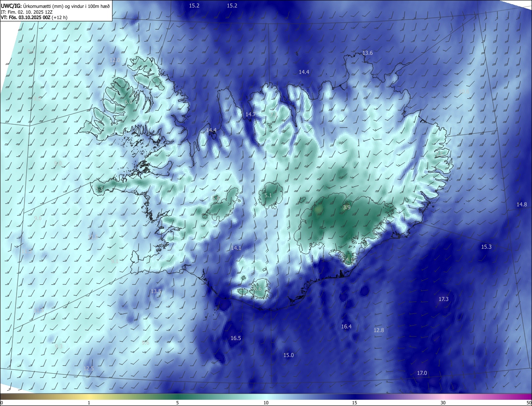
Task: Click the 6.6 value on the southern glacier
Action: tap(258, 289)
